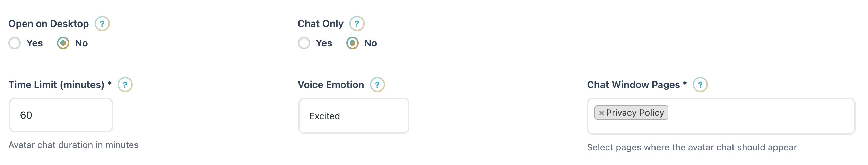The width and height of the screenshot is (868, 165).
Task: Click the Chat Only label text
Action: [x=320, y=24]
